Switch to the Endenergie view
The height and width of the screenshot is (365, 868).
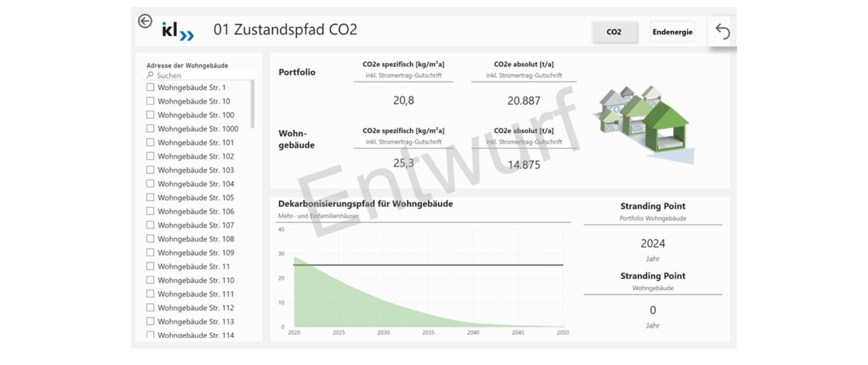[672, 32]
